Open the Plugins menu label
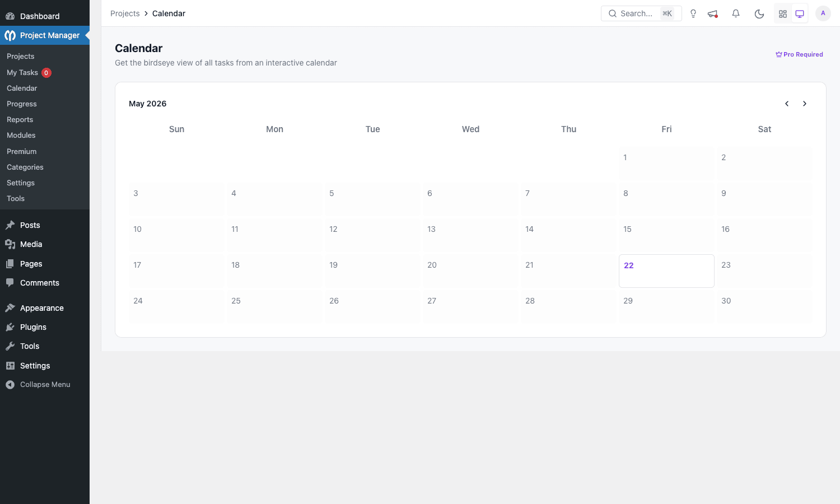Screen dimensions: 840x504 (33, 327)
